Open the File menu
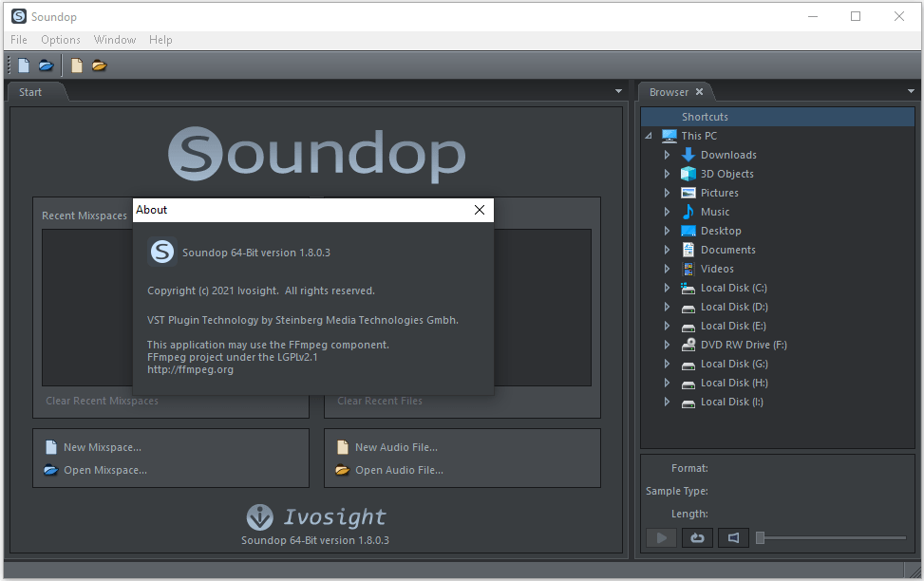Viewport: 924px width, 581px height. 19,40
